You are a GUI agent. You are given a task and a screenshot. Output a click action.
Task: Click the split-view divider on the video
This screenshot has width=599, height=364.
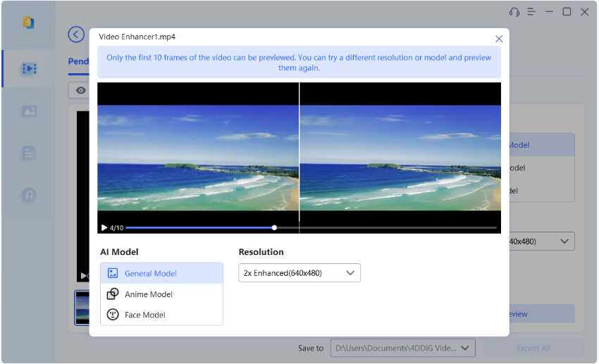click(299, 155)
